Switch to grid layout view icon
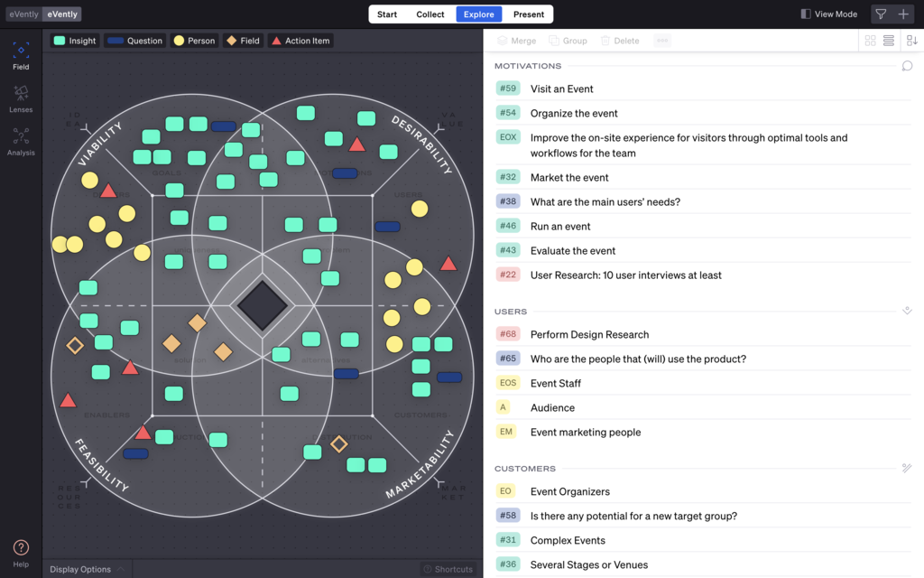 870,41
